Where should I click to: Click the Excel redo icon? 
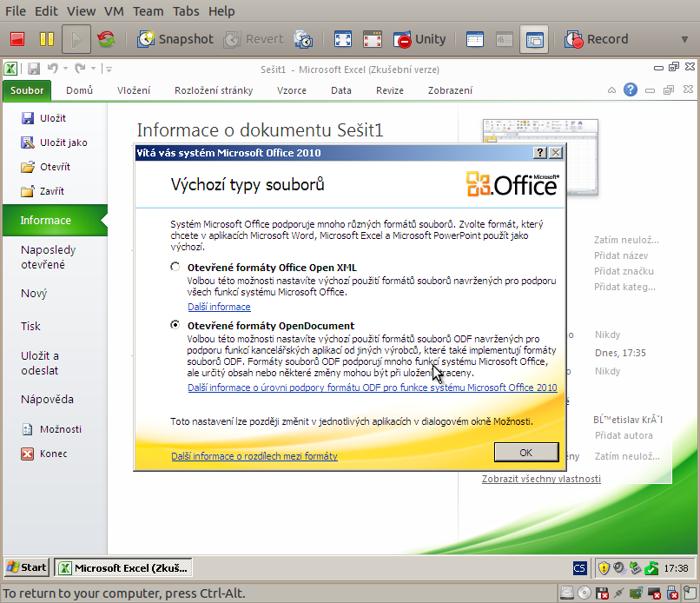click(x=81, y=69)
